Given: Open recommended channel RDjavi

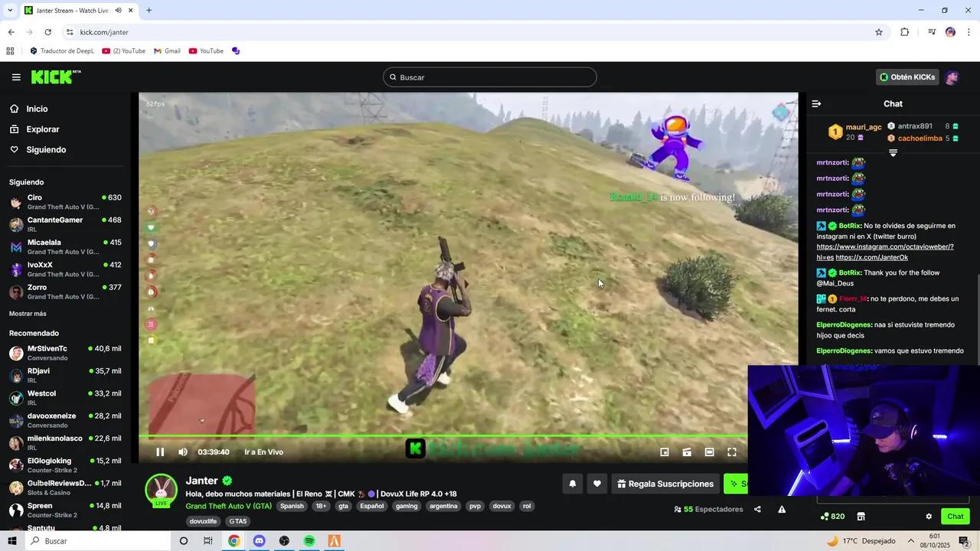Looking at the screenshot, I should tap(65, 375).
